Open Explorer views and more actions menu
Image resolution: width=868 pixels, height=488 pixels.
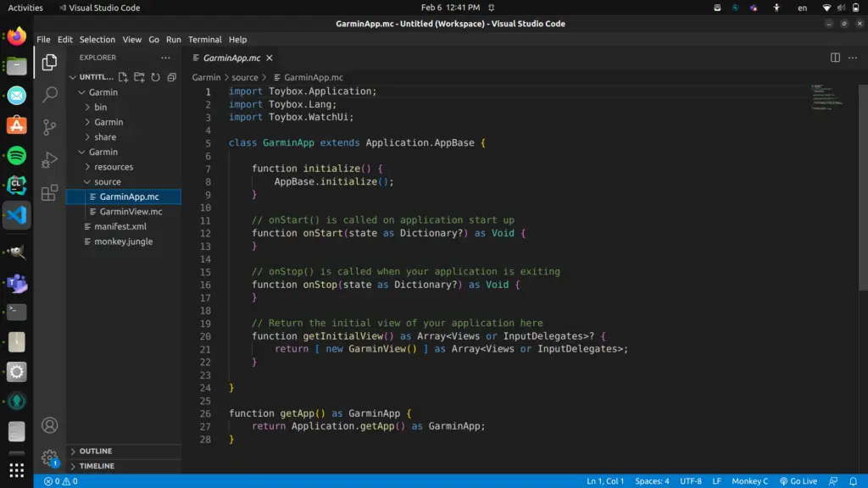(x=165, y=58)
